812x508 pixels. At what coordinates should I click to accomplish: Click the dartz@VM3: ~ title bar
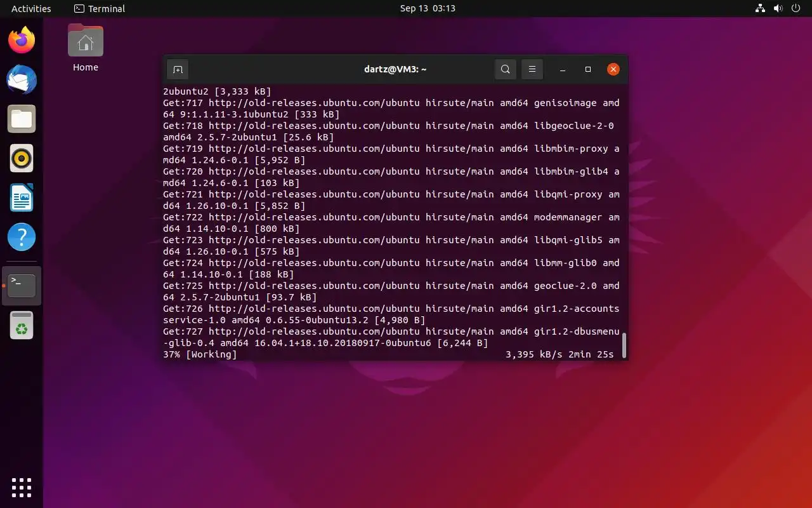point(395,69)
